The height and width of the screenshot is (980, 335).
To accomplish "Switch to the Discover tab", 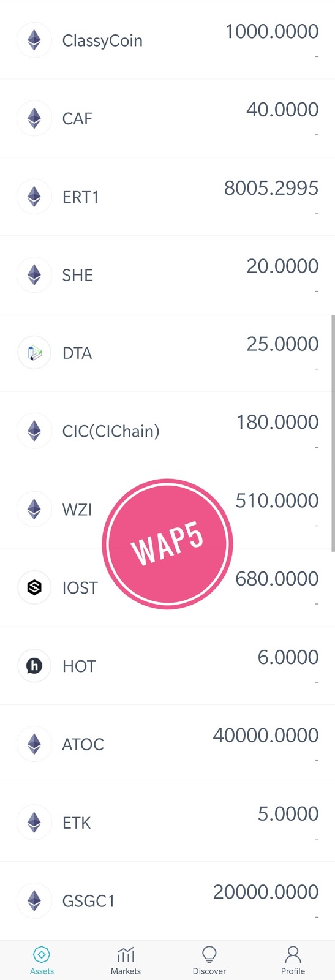I will tap(209, 960).
